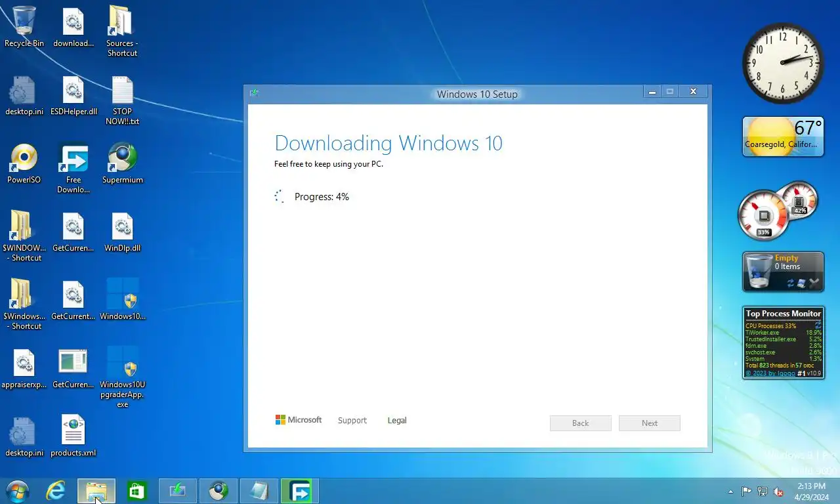Select the '$Windows... - Shortcut' folder
This screenshot has width=840, height=504.
pos(24,304)
